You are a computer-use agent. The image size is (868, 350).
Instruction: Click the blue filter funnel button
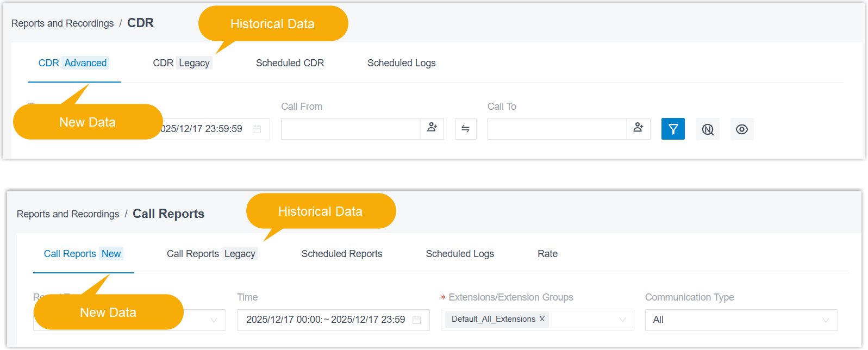pyautogui.click(x=672, y=129)
